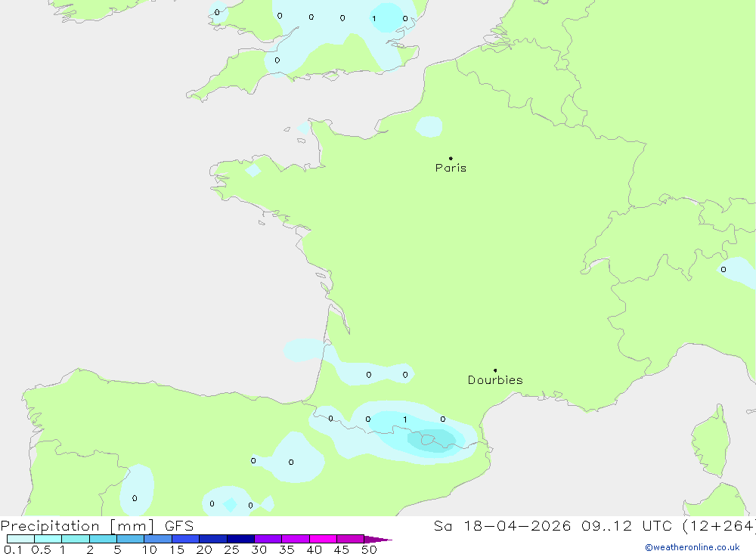Viewport: 756px width, 554px height.
Task: Click the "09..12 UTC" time range text
Action: click(627, 526)
